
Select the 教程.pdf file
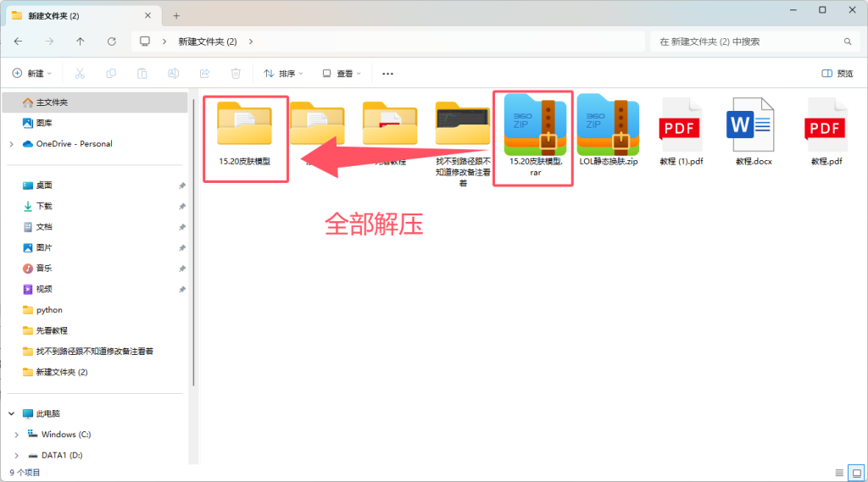click(826, 131)
